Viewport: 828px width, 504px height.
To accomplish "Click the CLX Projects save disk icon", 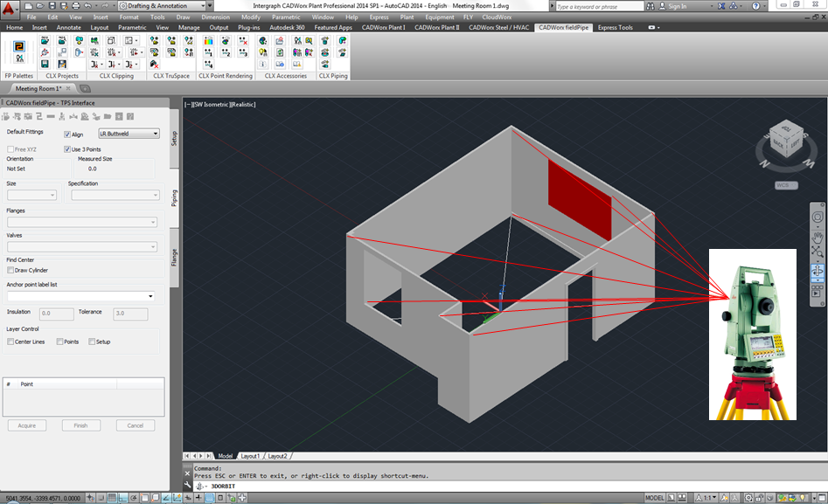I will [x=45, y=64].
